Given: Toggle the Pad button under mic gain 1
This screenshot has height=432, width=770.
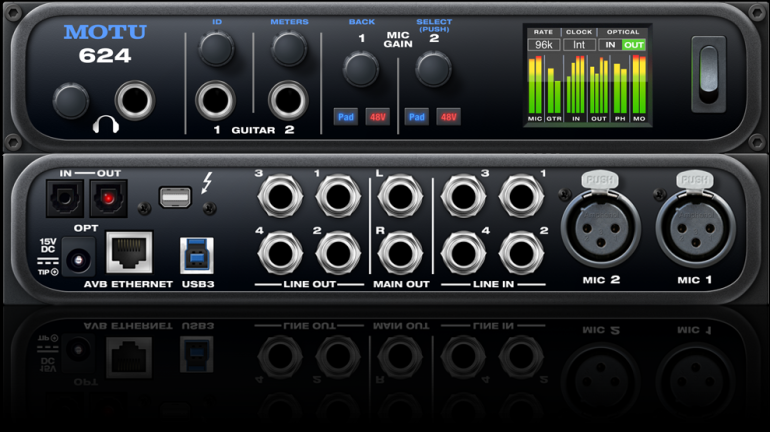Looking at the screenshot, I should click(345, 117).
